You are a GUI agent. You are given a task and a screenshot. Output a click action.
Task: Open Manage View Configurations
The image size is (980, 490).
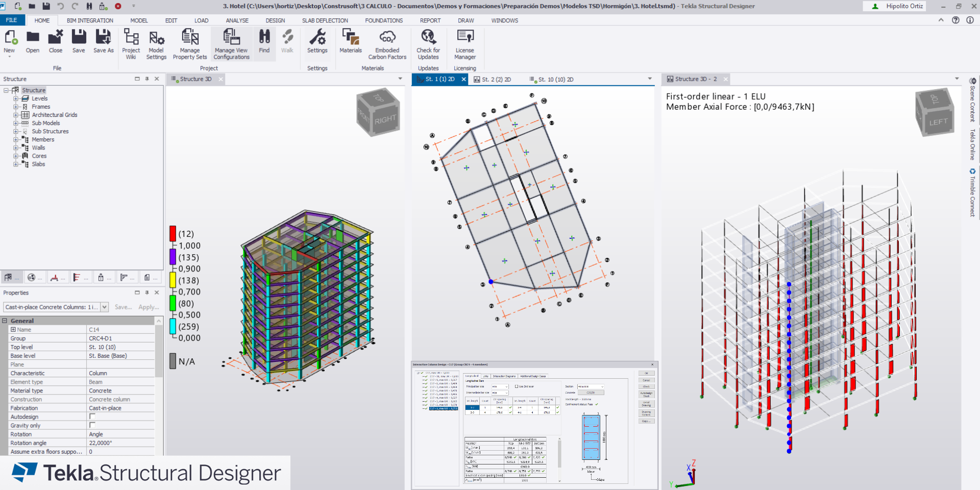click(x=231, y=44)
